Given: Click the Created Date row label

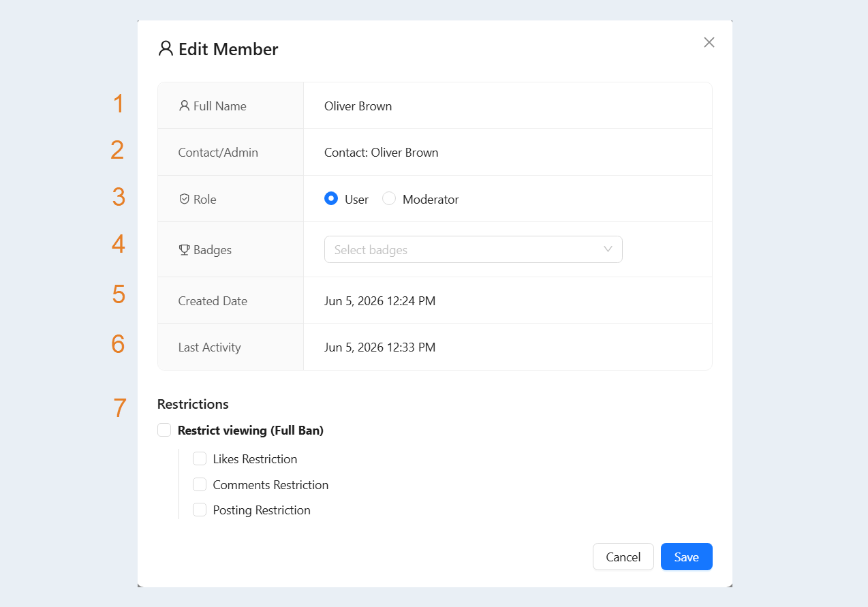Looking at the screenshot, I should coord(213,300).
